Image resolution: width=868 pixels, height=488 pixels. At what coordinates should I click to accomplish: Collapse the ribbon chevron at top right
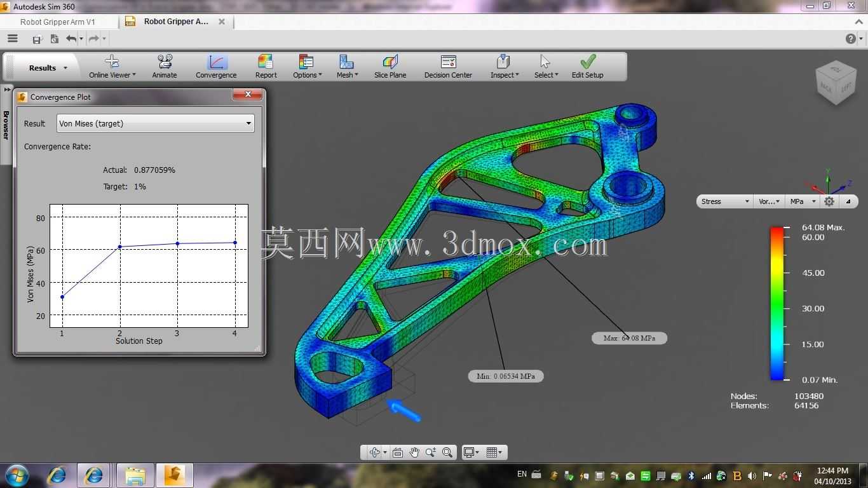point(859,22)
